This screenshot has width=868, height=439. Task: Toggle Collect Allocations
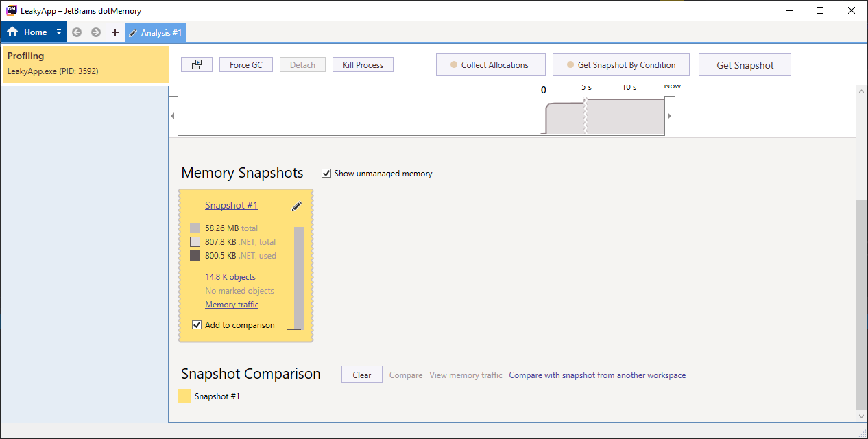pyautogui.click(x=491, y=64)
